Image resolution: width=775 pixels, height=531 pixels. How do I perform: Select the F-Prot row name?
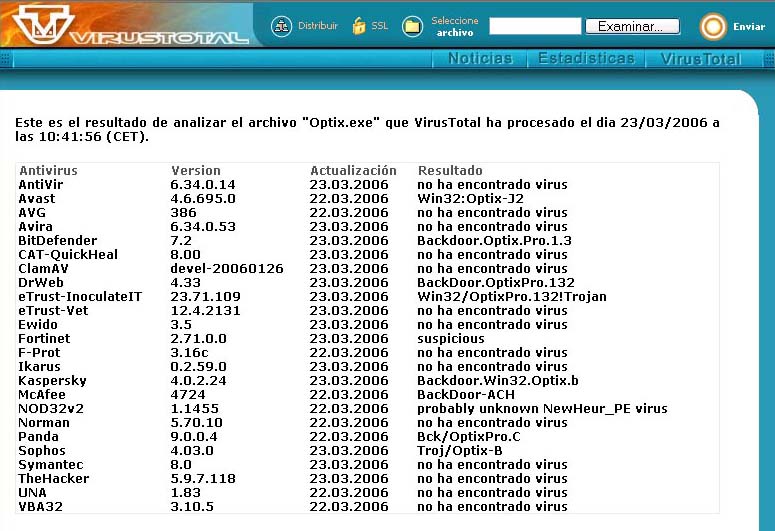point(39,353)
